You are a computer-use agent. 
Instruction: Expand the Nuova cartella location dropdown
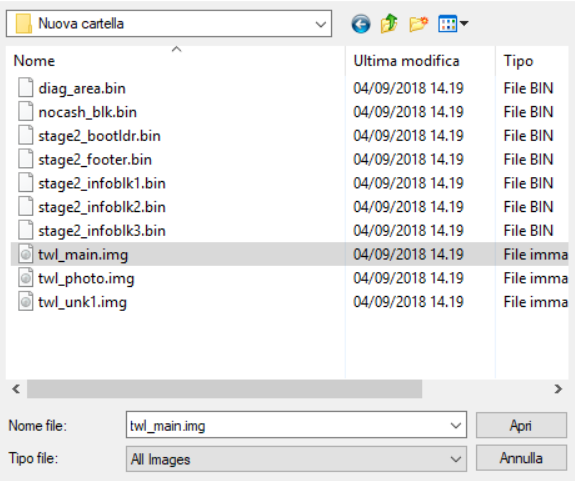pos(321,24)
